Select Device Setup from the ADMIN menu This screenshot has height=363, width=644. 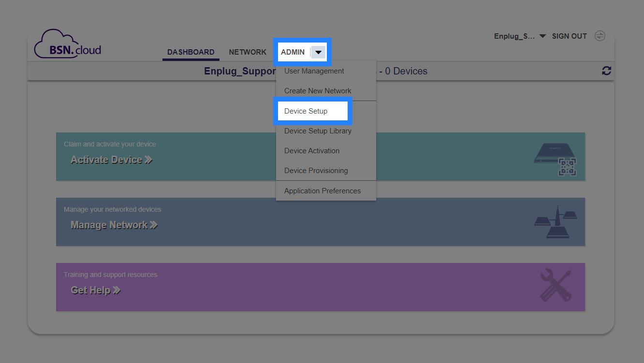point(305,111)
